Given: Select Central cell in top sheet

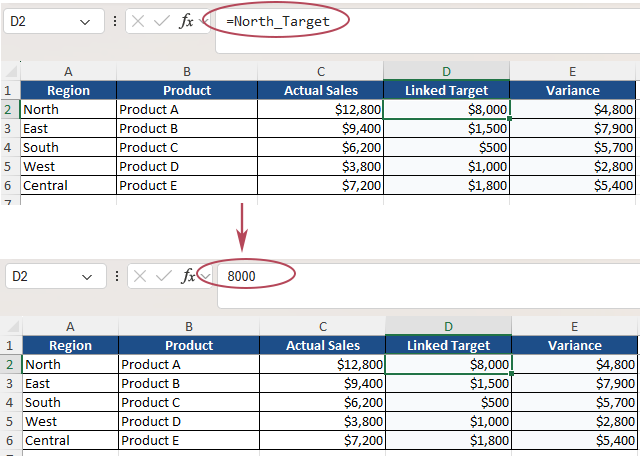Looking at the screenshot, I should coord(68,185).
